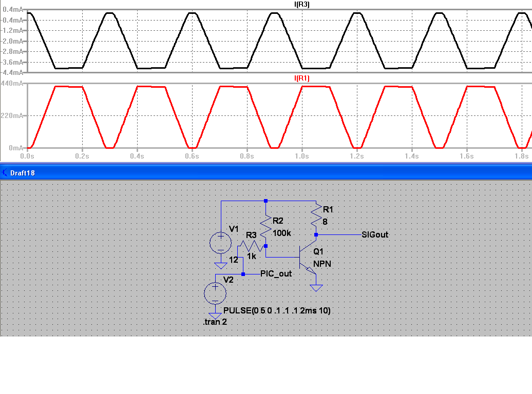Click the -4.4mA axis label
The height and width of the screenshot is (394, 532).
12,72
